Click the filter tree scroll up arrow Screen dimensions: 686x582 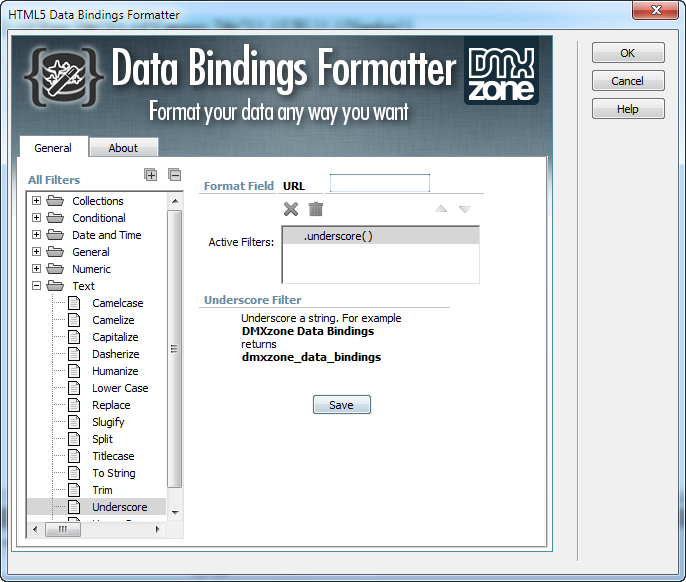[x=175, y=201]
